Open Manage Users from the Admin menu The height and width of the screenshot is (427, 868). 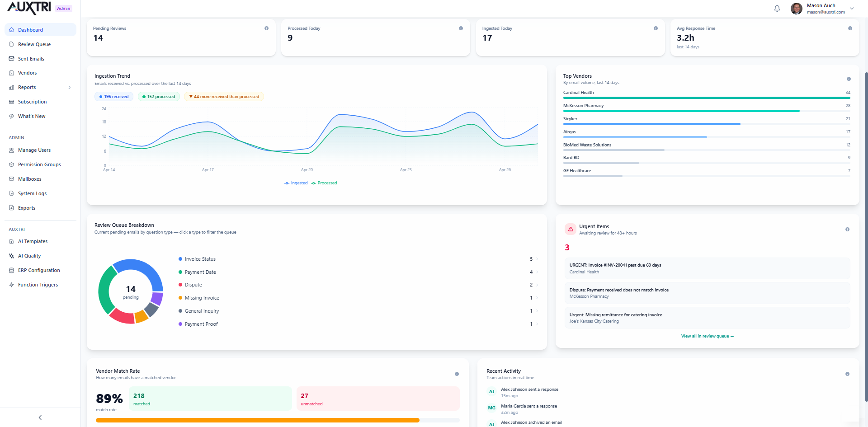coord(35,150)
